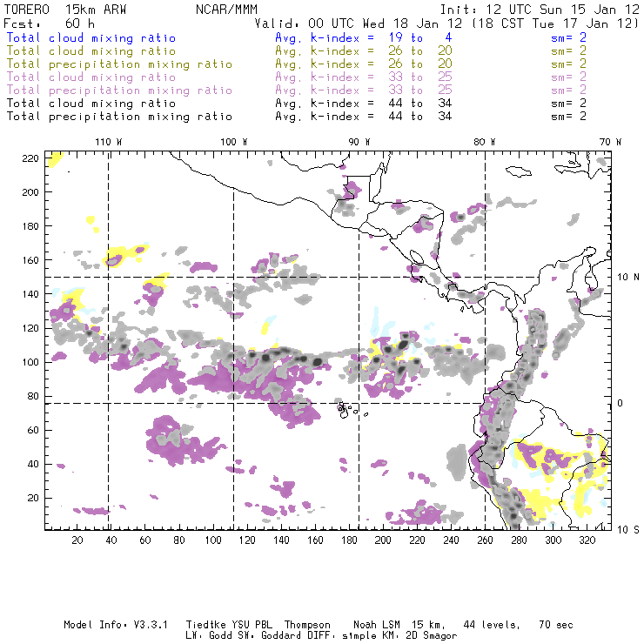Click the '(18 CST Tue 17 Jan 12)' local time text
This screenshot has width=644, height=644.
click(556, 23)
